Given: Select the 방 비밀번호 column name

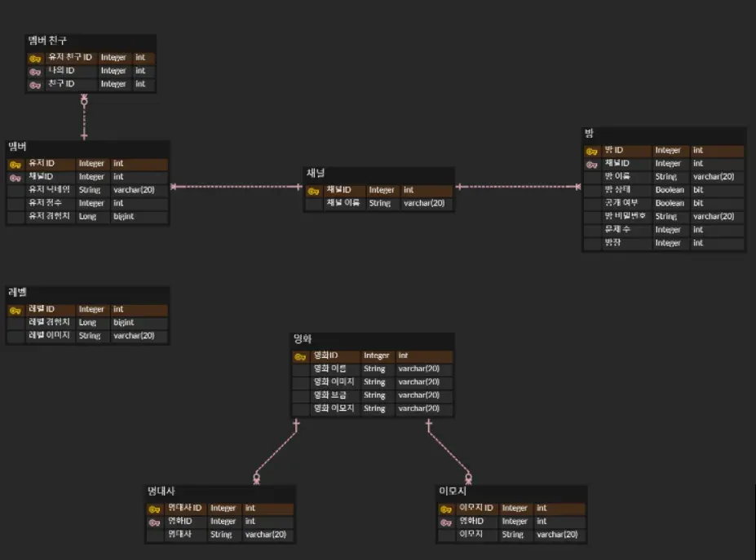Looking at the screenshot, I should [625, 216].
